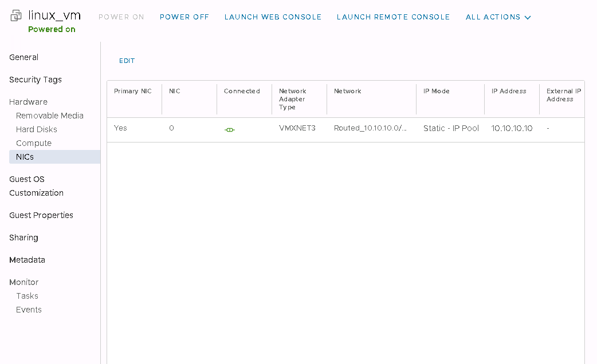Open the Metadata section
The width and height of the screenshot is (597, 364).
tap(27, 260)
